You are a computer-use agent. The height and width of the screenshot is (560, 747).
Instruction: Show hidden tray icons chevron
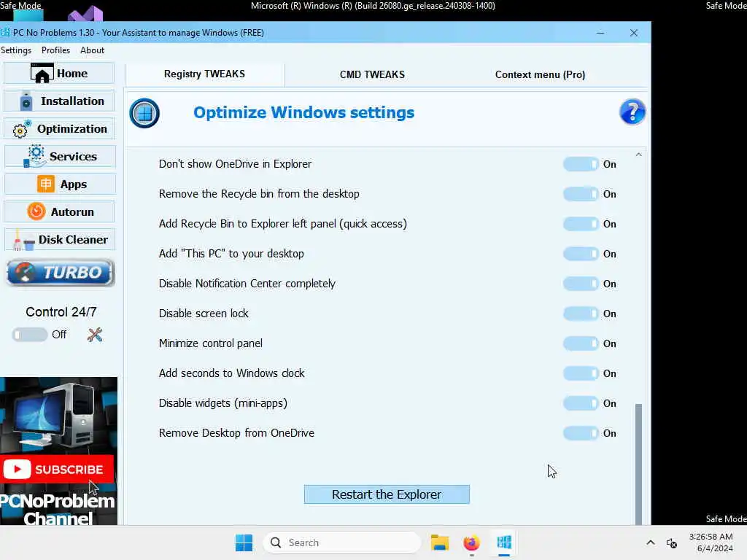click(650, 542)
